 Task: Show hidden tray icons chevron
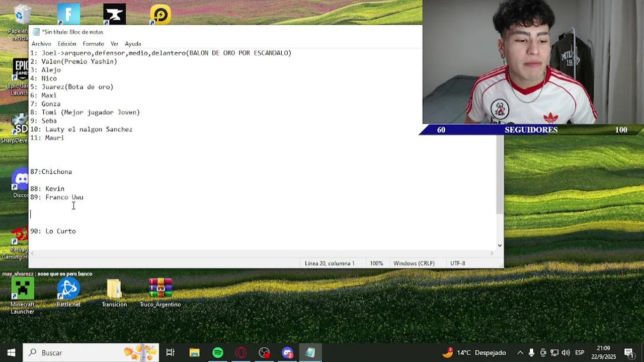pyautogui.click(x=520, y=352)
